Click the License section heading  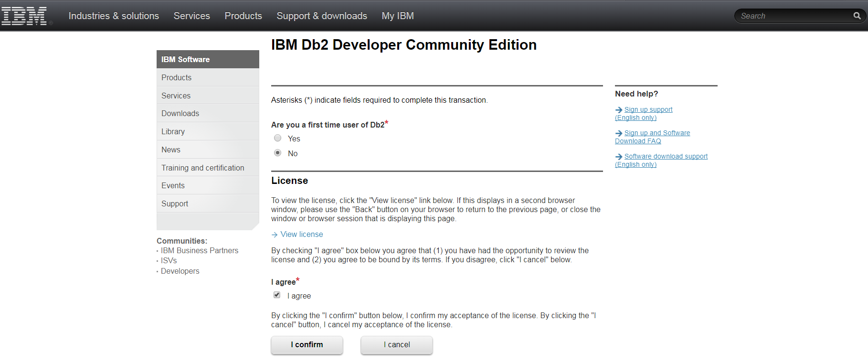click(290, 181)
